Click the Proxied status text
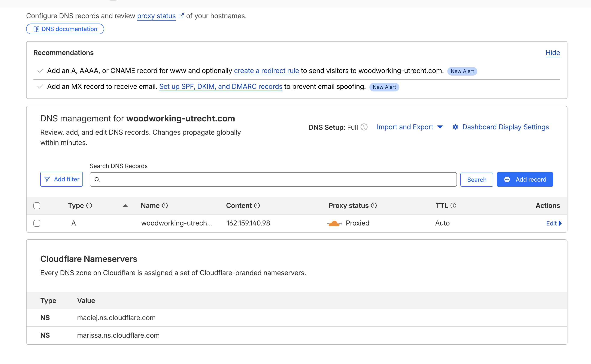 coord(357,223)
